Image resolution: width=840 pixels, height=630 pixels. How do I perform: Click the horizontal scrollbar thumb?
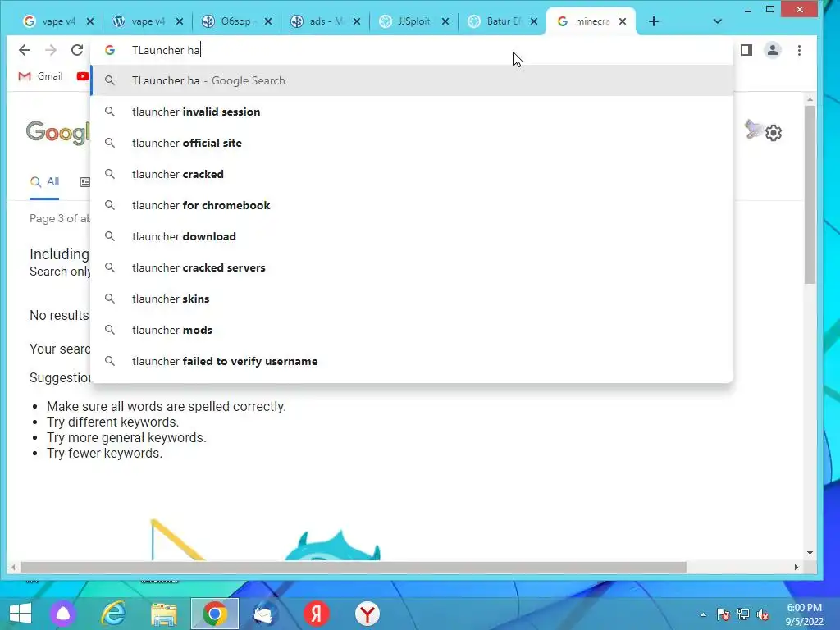pyautogui.click(x=353, y=567)
